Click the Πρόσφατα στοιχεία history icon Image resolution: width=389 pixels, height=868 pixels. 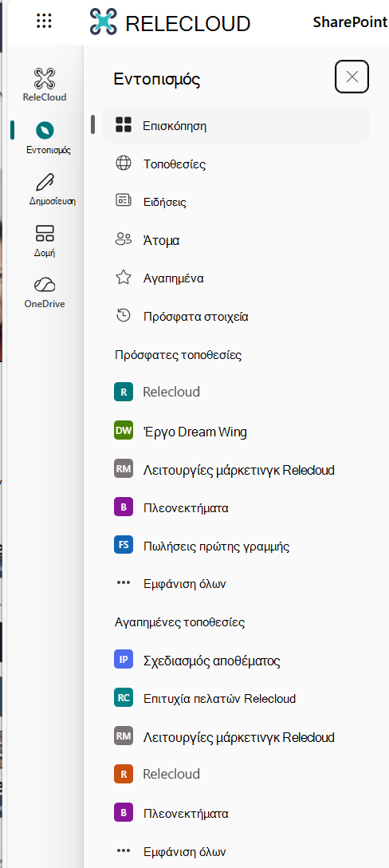(x=123, y=316)
